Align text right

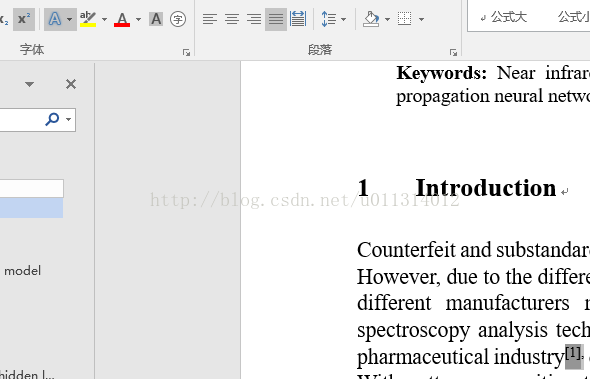[254, 19]
